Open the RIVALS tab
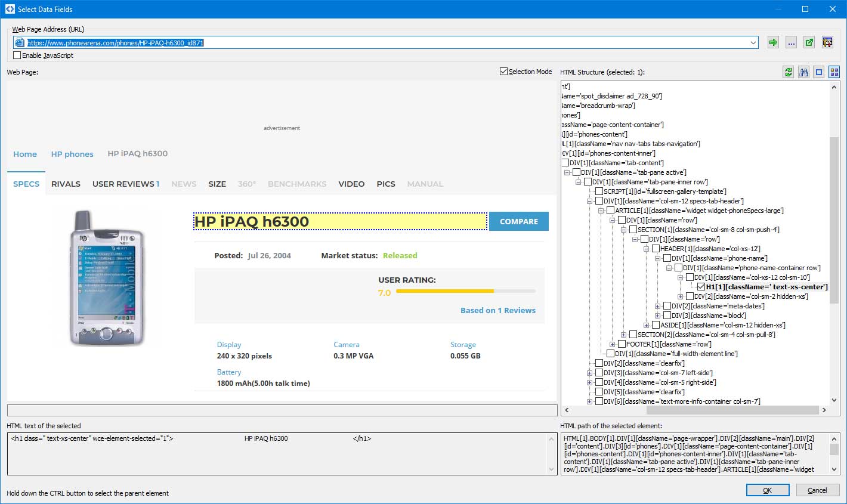Viewport: 847px width, 504px height. 66,184
